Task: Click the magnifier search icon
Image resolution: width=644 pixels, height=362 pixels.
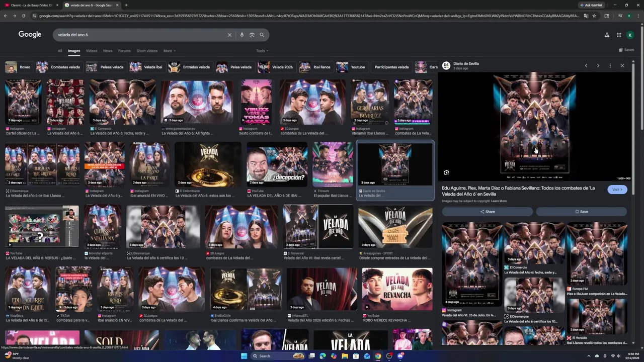Action: [262, 35]
